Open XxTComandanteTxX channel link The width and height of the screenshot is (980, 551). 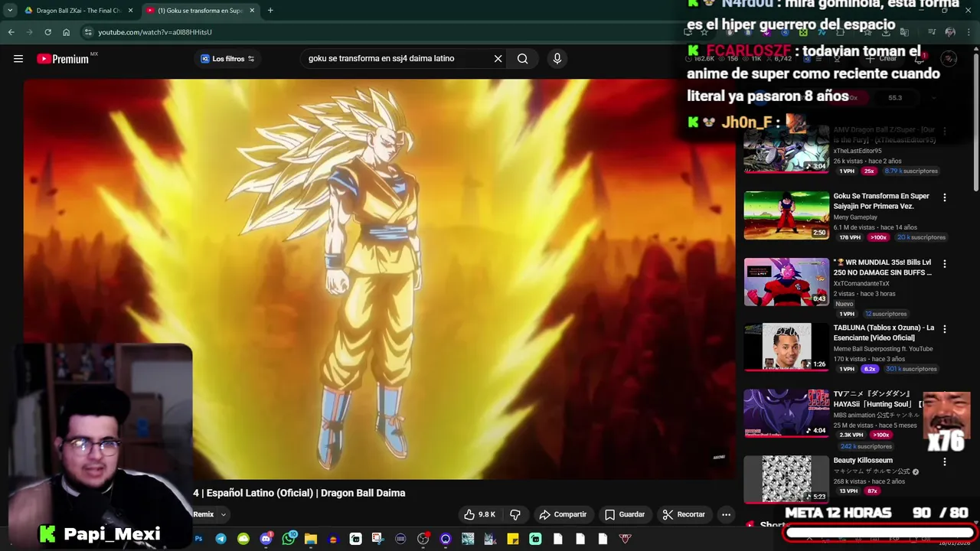click(861, 284)
